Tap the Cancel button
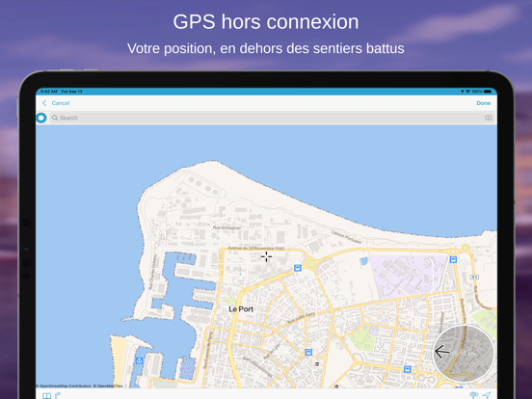The image size is (532, 399). (61, 103)
